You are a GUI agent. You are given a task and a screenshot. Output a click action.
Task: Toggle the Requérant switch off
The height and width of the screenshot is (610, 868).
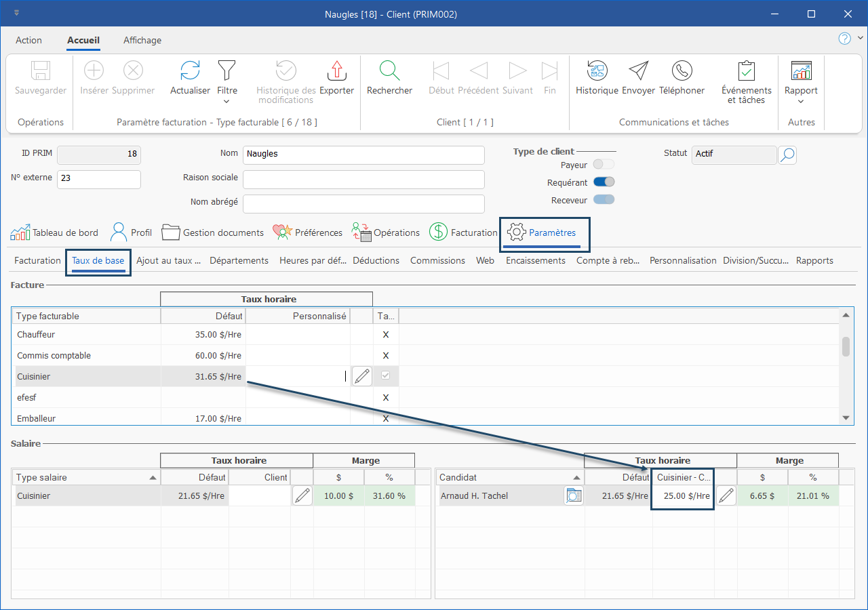click(604, 182)
